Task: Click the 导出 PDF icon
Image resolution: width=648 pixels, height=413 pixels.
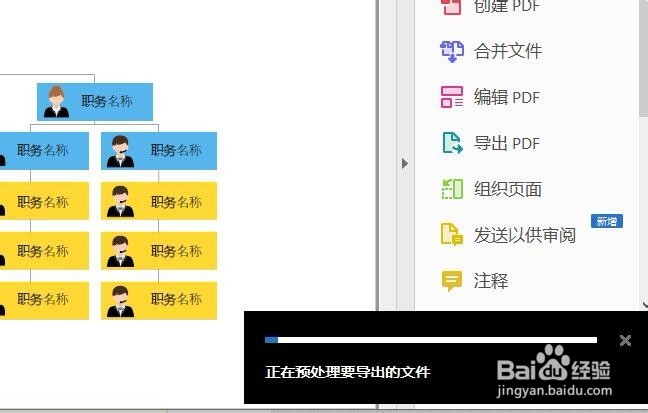Action: [452, 143]
